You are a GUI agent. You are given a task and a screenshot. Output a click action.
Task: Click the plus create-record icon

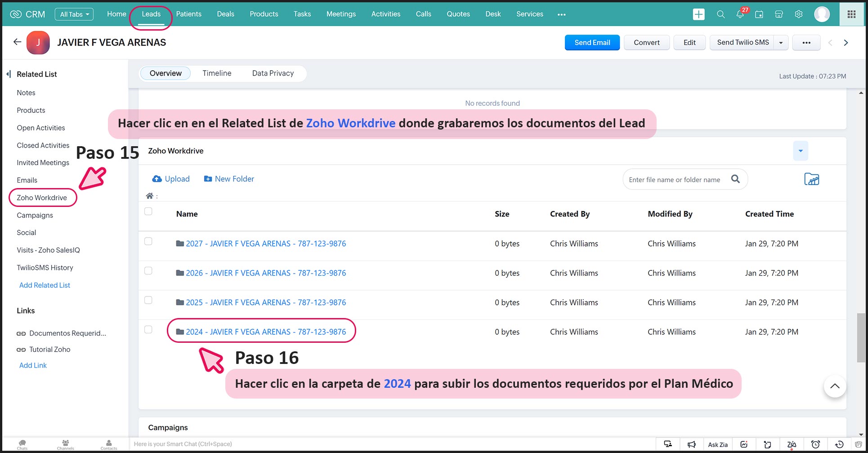(698, 14)
